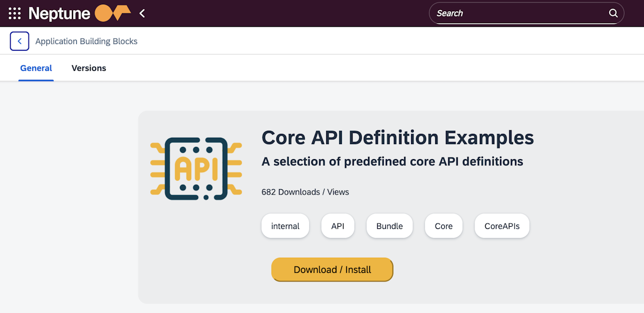
Task: Click the search magnifier icon
Action: point(613,13)
